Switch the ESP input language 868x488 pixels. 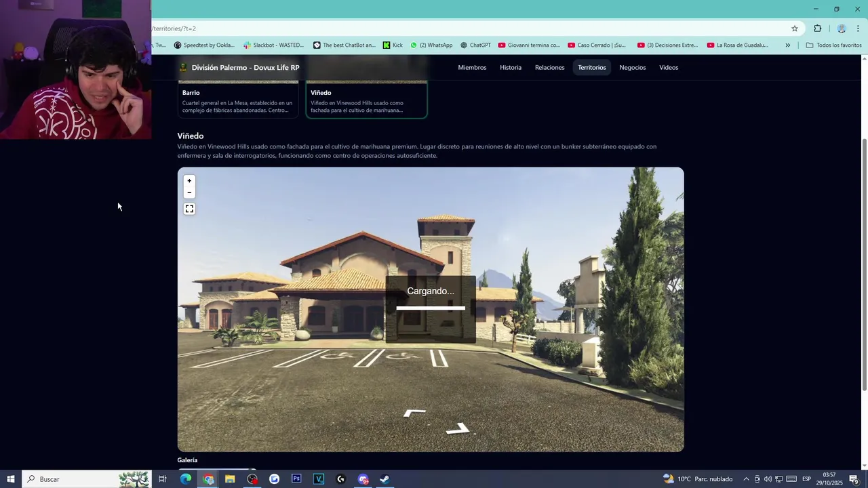pyautogui.click(x=807, y=479)
